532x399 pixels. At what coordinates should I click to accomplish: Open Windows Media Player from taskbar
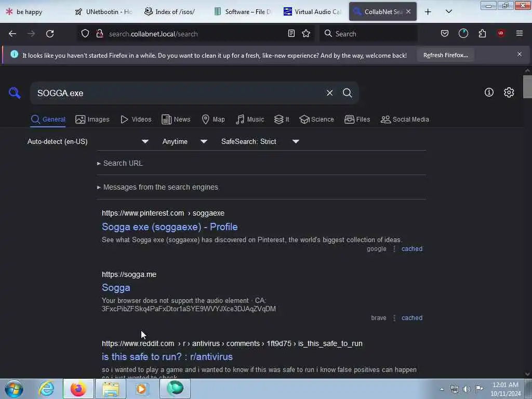coord(142,389)
